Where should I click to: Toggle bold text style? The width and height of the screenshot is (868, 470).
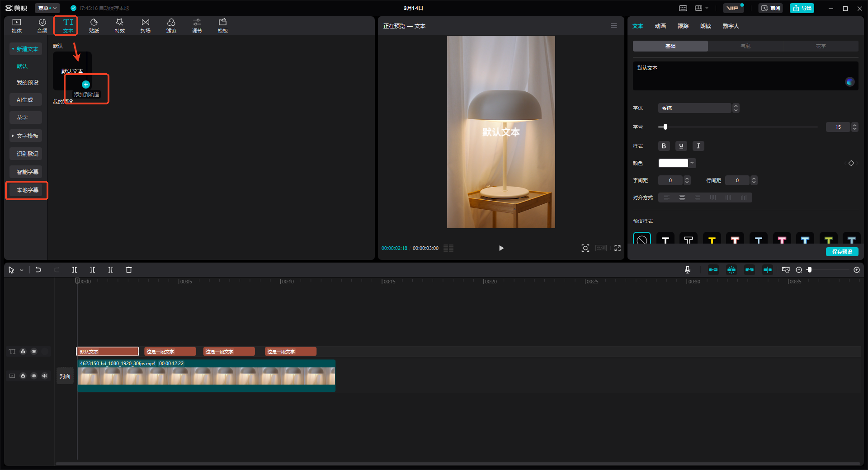[x=664, y=146]
